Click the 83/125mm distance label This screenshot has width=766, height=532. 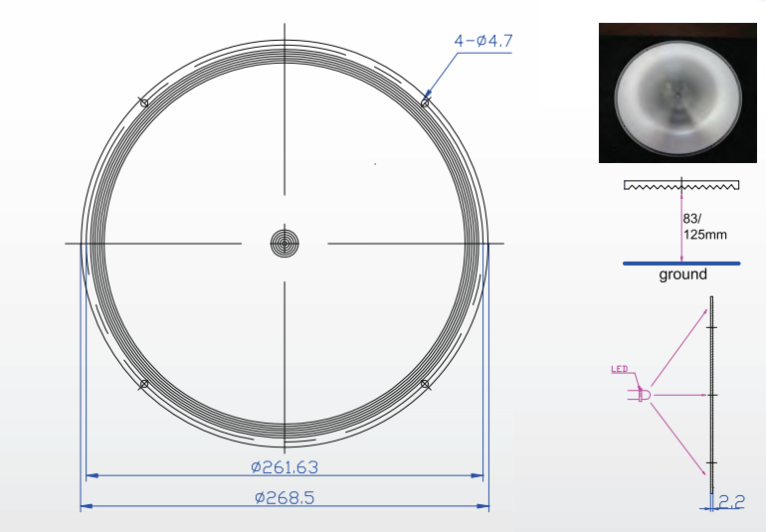tap(704, 227)
